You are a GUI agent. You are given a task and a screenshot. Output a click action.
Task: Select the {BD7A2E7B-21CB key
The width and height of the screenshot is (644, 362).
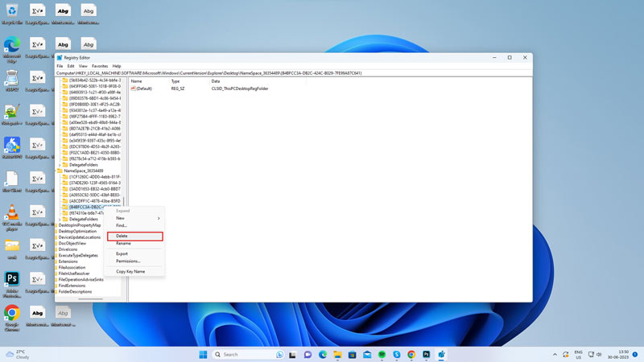95,129
